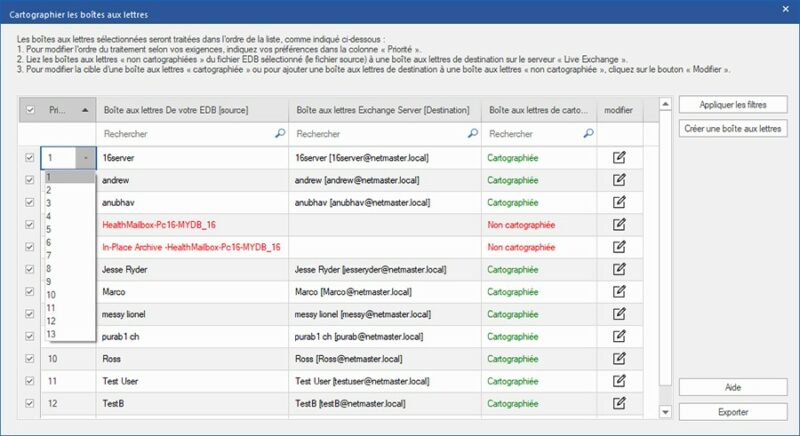Toggle checkbox for andrew row
This screenshot has height=436, width=800.
30,180
